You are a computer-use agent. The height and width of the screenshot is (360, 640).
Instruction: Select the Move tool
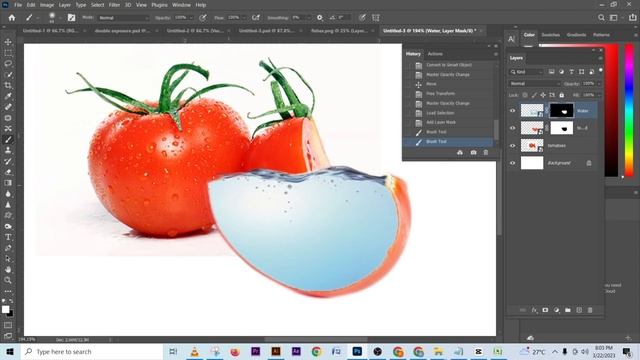tap(8, 42)
